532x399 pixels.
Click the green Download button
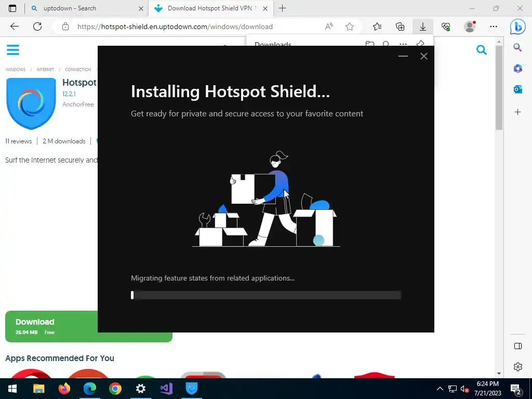[x=51, y=326]
